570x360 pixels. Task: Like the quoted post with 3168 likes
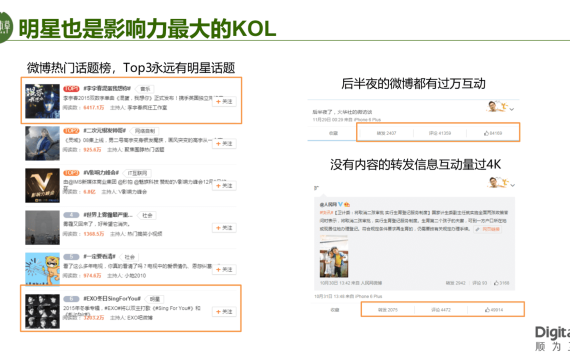(502, 283)
